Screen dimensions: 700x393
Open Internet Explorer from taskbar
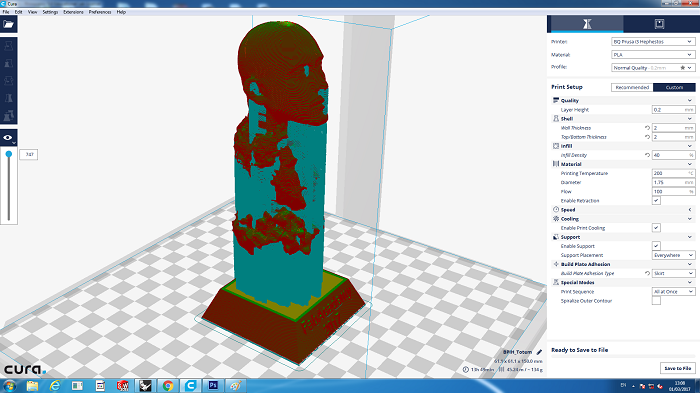point(55,385)
